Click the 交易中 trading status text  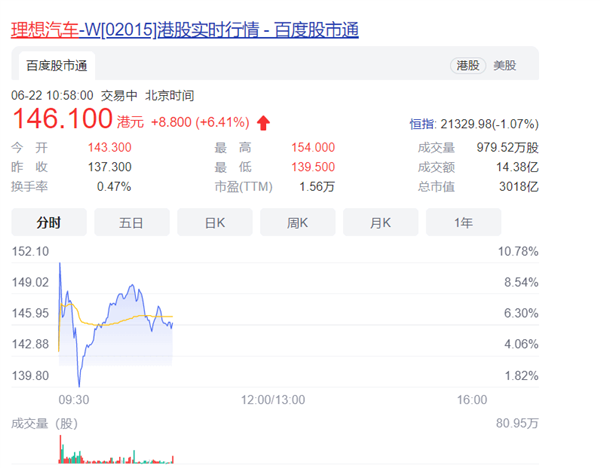click(x=119, y=95)
